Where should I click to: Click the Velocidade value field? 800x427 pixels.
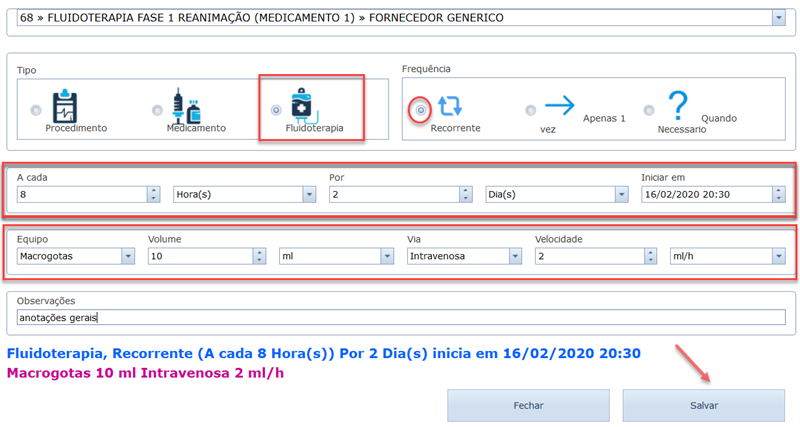[x=589, y=256]
